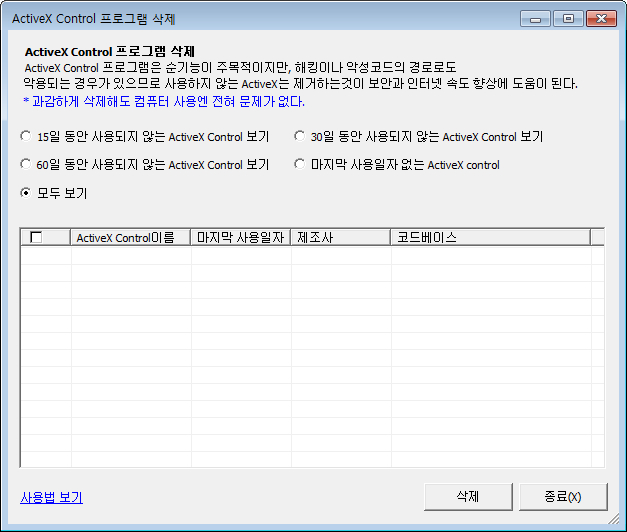Image resolution: width=627 pixels, height=532 pixels.
Task: Click the 종료(X) button
Action: pyautogui.click(x=563, y=497)
